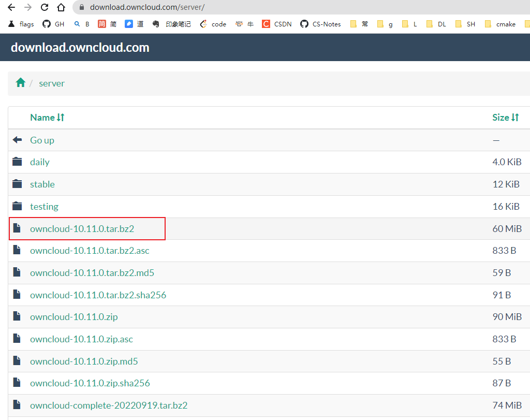Open the 常 bookmark folder
The image size is (530, 420).
coord(359,24)
